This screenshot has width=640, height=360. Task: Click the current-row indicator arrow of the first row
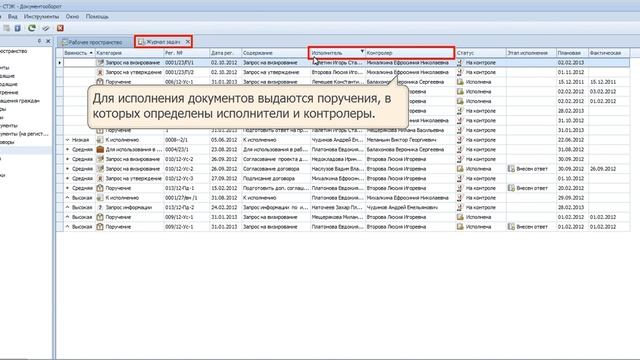tap(60, 63)
